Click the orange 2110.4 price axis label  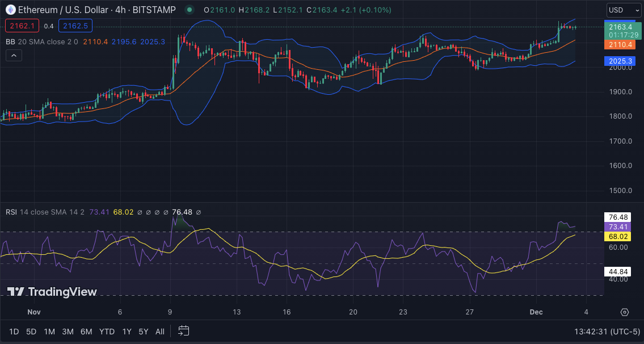pyautogui.click(x=620, y=44)
